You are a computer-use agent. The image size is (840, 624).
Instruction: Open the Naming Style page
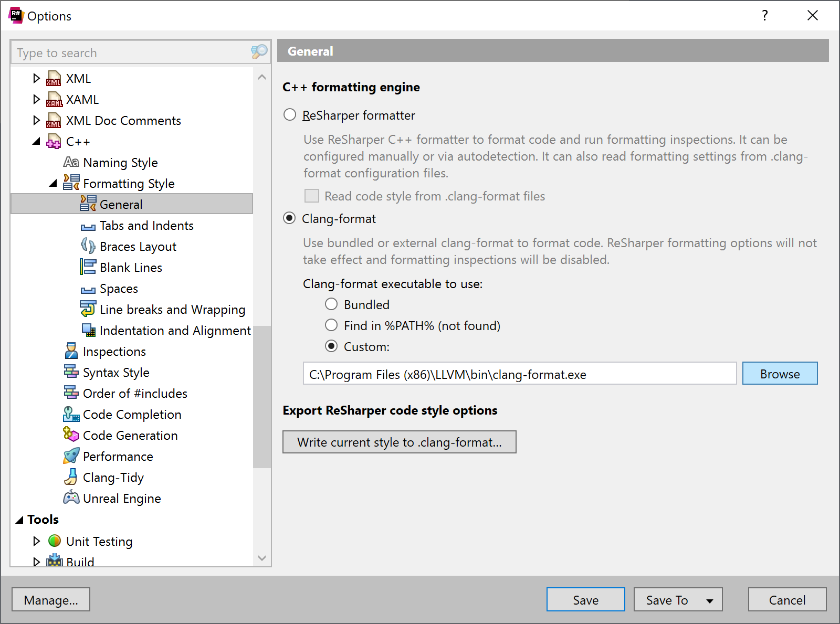[x=120, y=163]
